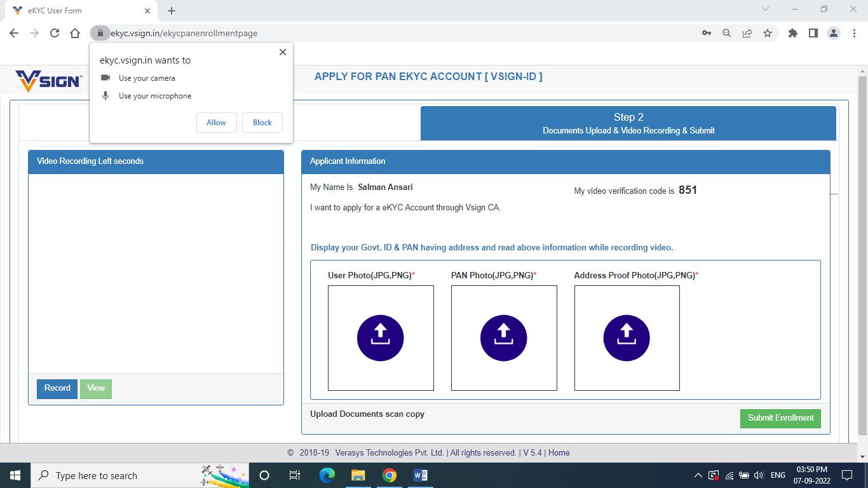
Task: Click the site lock icon in address bar
Action: 100,33
